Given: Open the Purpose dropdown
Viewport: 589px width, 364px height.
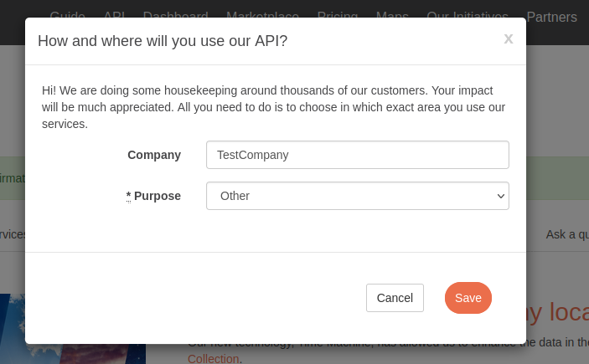Looking at the screenshot, I should (357, 196).
